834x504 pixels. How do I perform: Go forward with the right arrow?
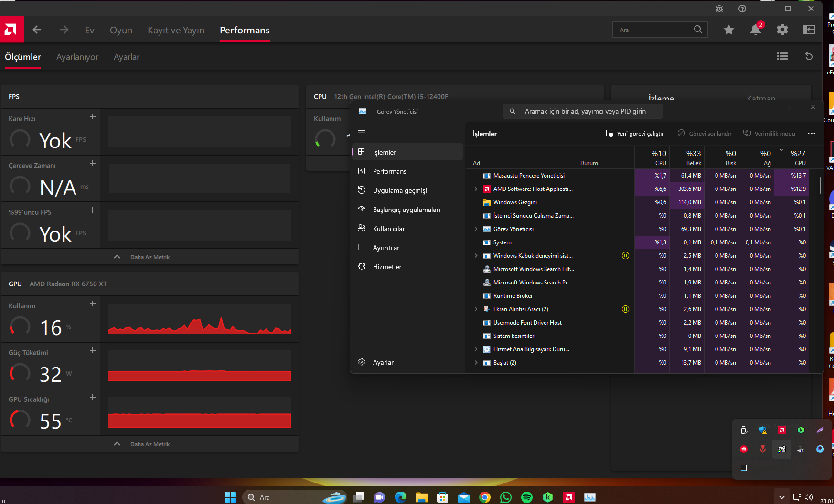tap(64, 30)
